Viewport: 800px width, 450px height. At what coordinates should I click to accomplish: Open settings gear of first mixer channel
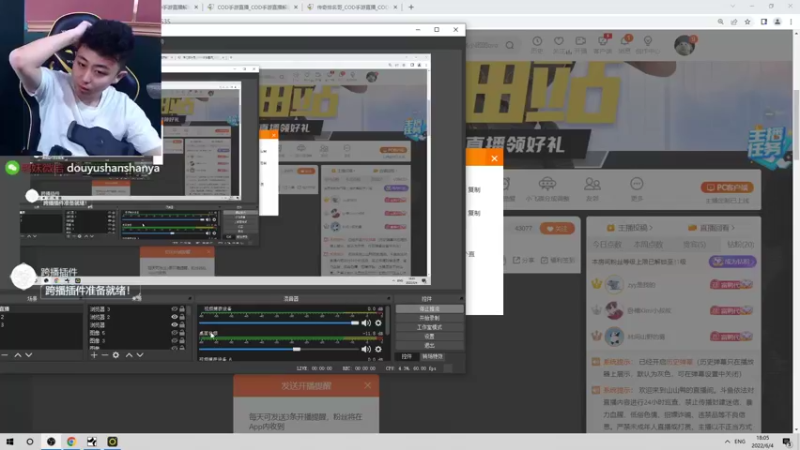(x=378, y=323)
